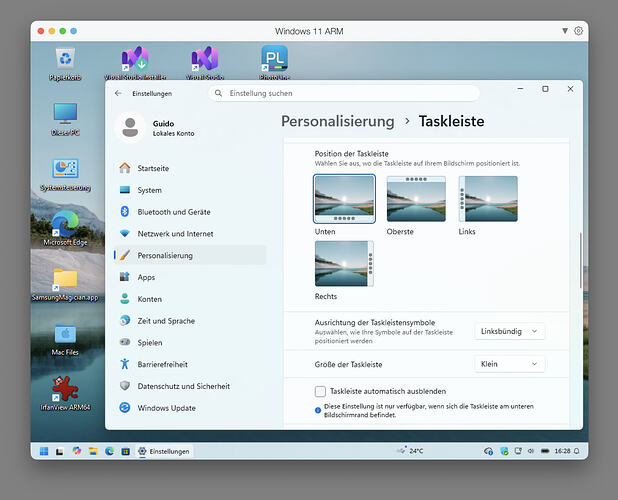Open the Linksbündig alignment dropdown

click(509, 331)
